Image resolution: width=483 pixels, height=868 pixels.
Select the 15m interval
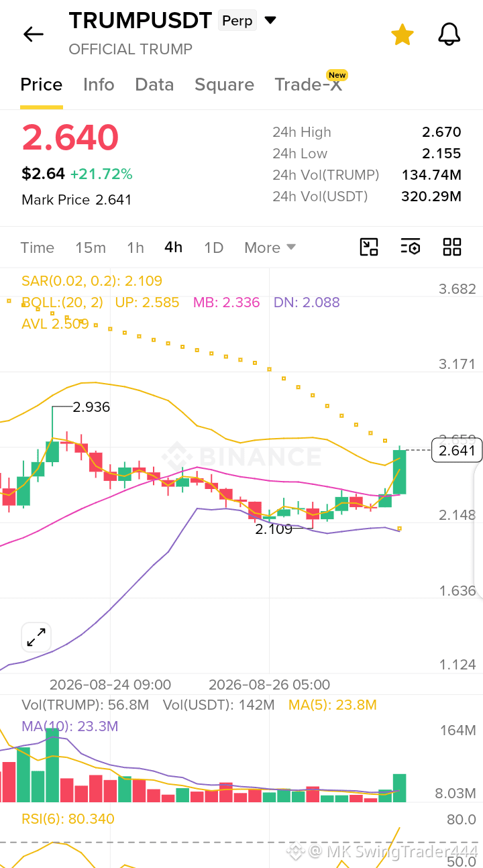tap(91, 248)
